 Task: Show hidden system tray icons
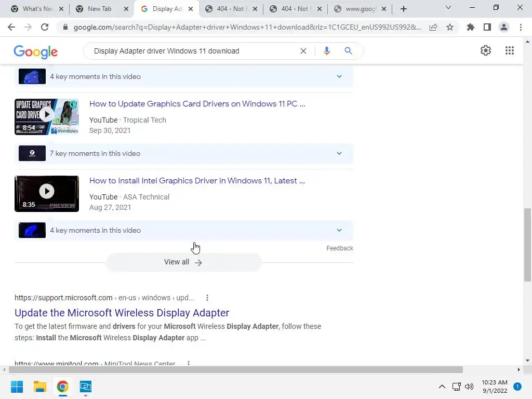[x=442, y=387]
